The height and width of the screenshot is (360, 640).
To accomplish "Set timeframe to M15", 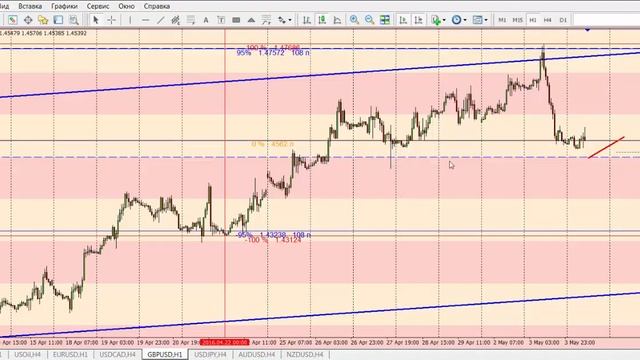I will (x=517, y=20).
